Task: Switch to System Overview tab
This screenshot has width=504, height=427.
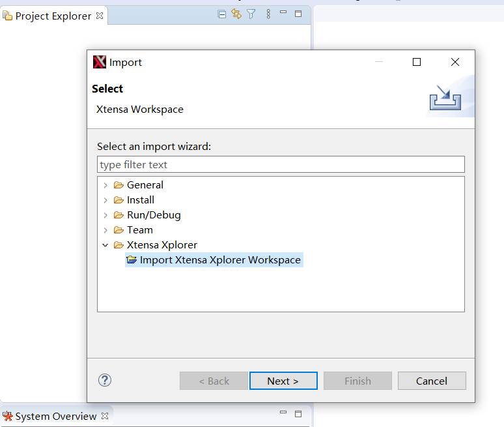Action: [56, 416]
